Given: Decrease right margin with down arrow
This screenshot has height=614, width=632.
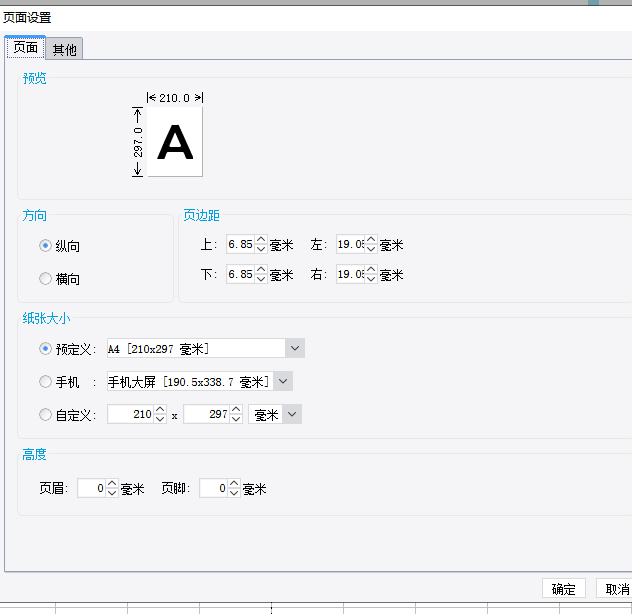Looking at the screenshot, I should (371, 279).
